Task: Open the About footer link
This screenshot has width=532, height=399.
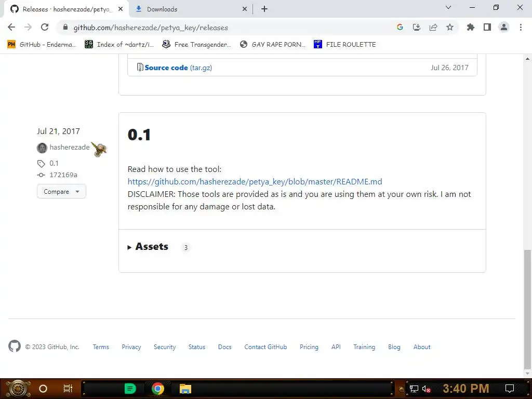Action: click(x=422, y=347)
